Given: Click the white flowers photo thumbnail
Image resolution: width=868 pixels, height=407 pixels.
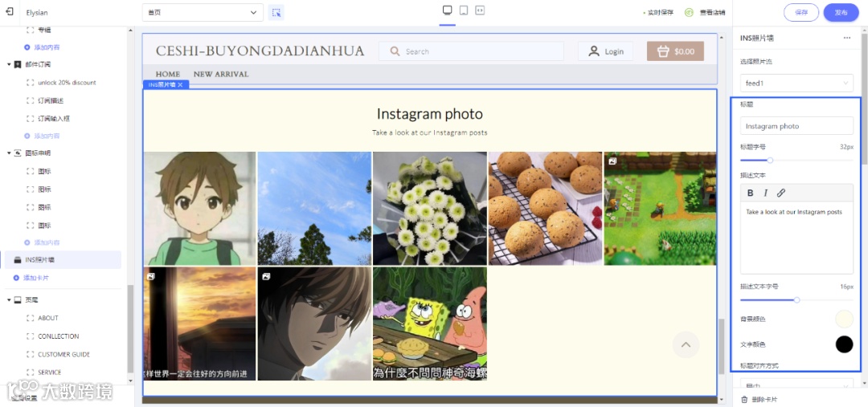Looking at the screenshot, I should (429, 209).
